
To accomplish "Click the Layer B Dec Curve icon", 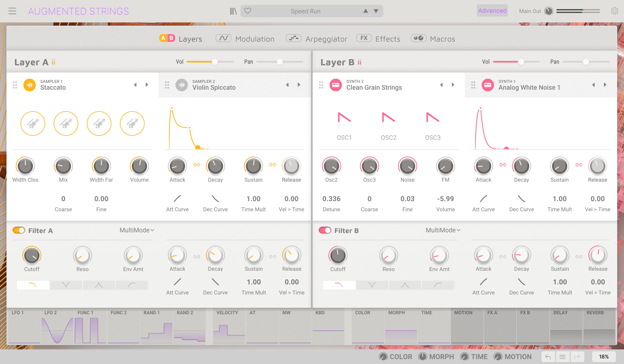I will click(522, 199).
